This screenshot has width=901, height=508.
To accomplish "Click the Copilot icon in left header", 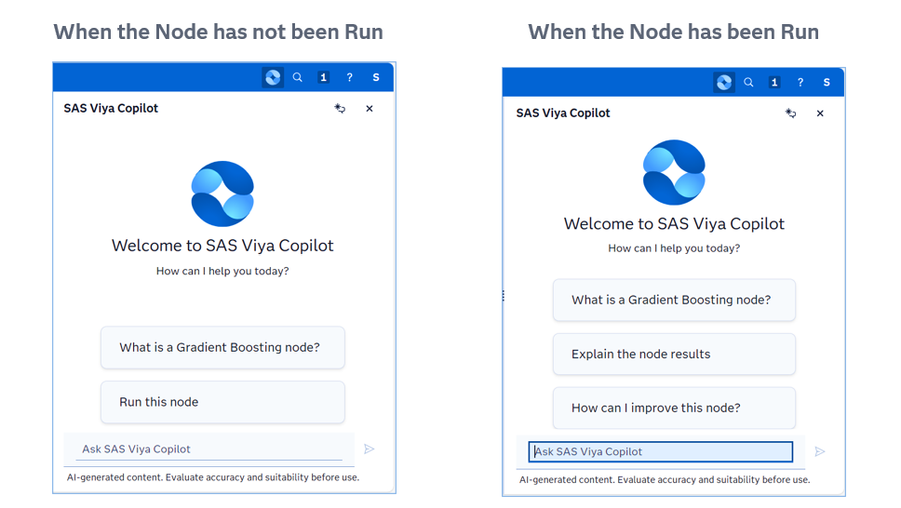I will click(272, 77).
